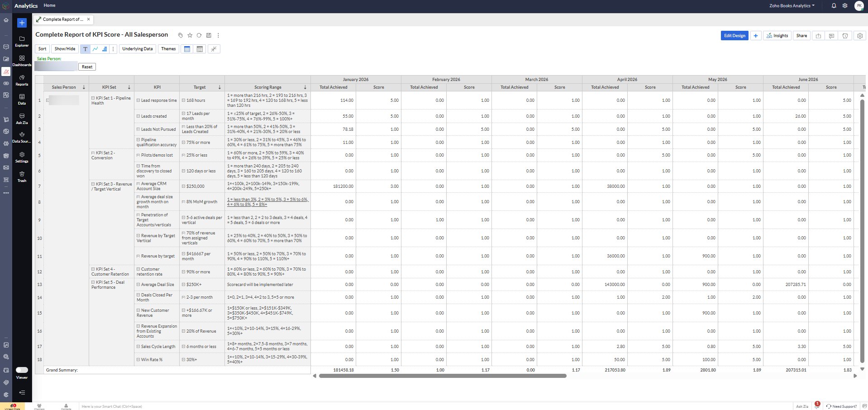
Task: Open Contacts in the bottom bar
Action: pyautogui.click(x=66, y=406)
